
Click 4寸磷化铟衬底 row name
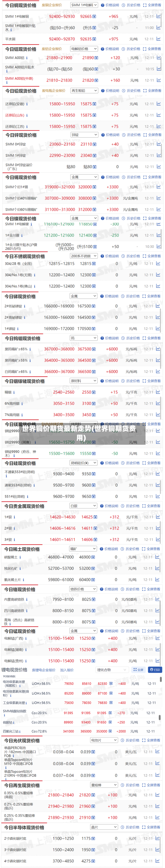coord(15,861)
